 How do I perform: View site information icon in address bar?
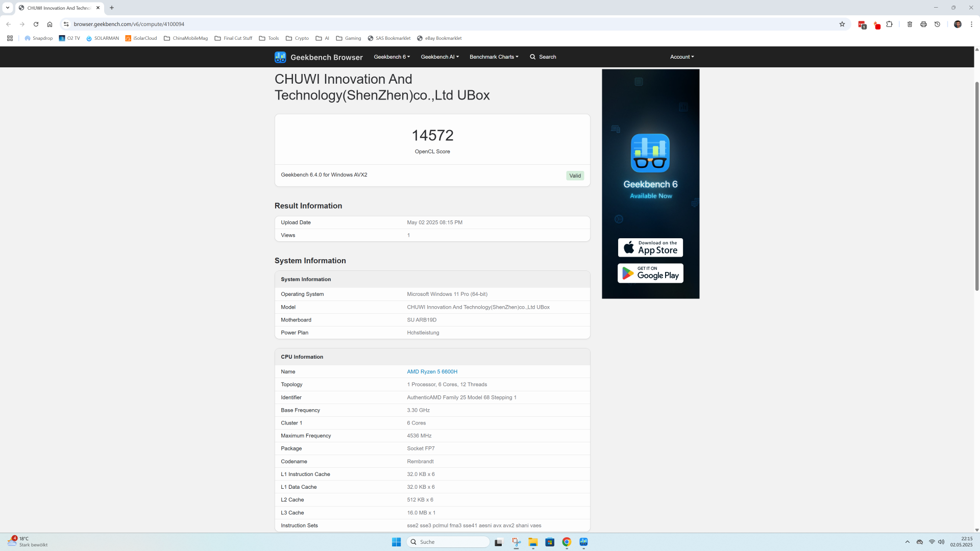pyautogui.click(x=66, y=24)
